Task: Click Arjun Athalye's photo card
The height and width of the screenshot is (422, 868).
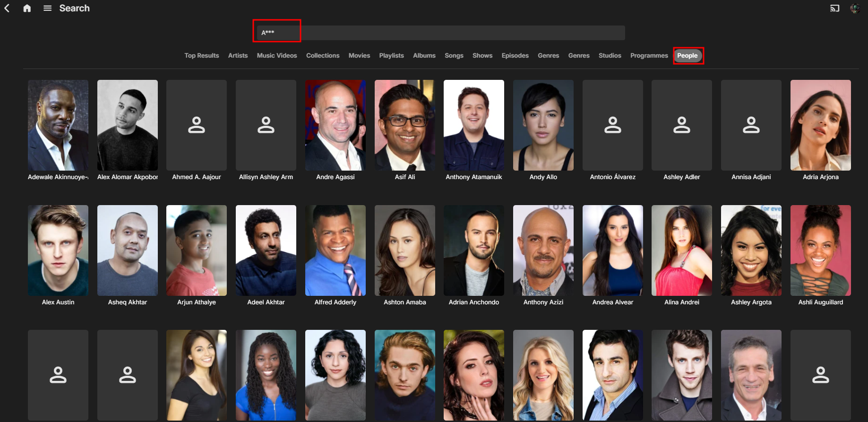Action: click(x=197, y=250)
